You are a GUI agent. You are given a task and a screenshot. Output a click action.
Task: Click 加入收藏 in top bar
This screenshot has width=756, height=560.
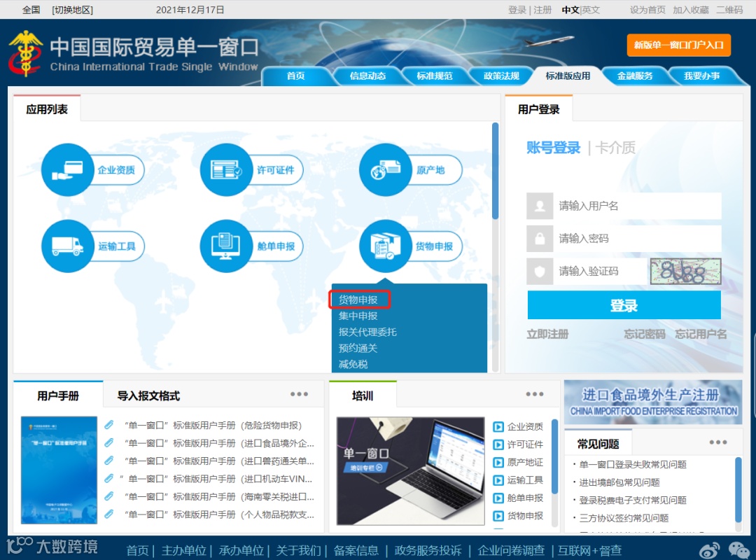[x=691, y=10]
